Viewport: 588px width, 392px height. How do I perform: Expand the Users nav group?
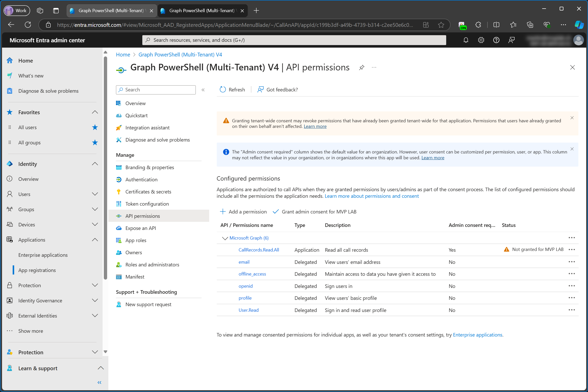click(95, 194)
